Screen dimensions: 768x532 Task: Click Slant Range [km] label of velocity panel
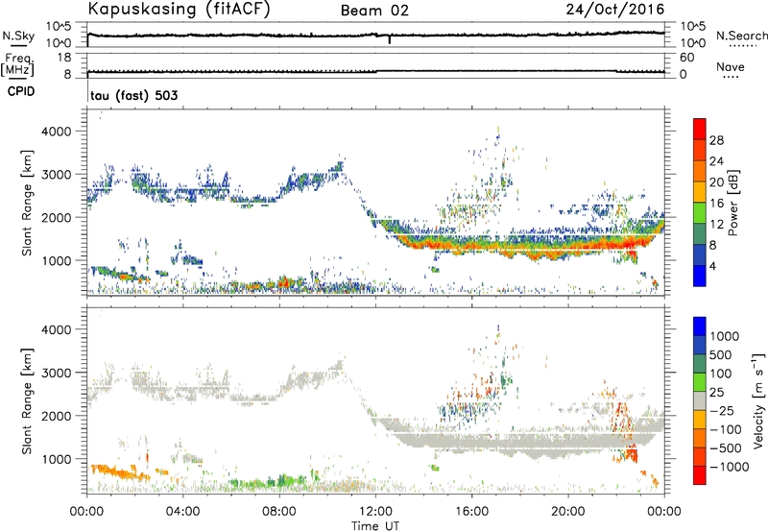(x=27, y=401)
